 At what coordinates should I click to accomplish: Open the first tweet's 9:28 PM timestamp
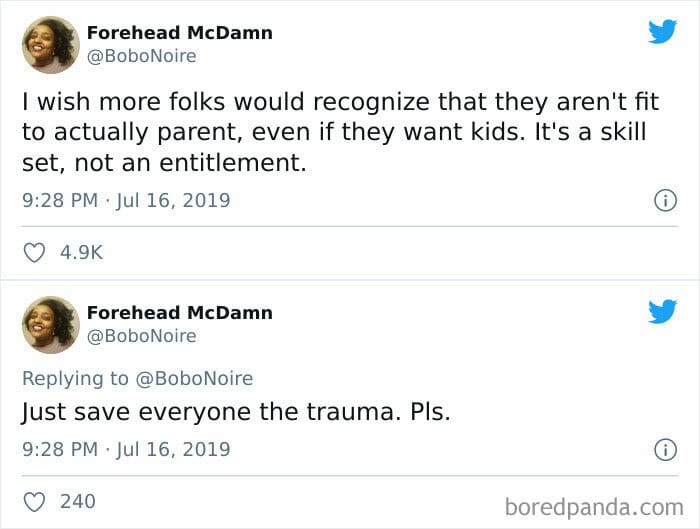click(x=126, y=200)
